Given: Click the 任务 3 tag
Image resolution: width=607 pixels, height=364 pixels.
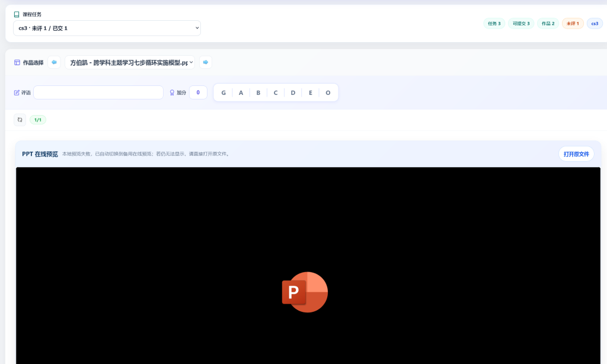Looking at the screenshot, I should (x=494, y=24).
